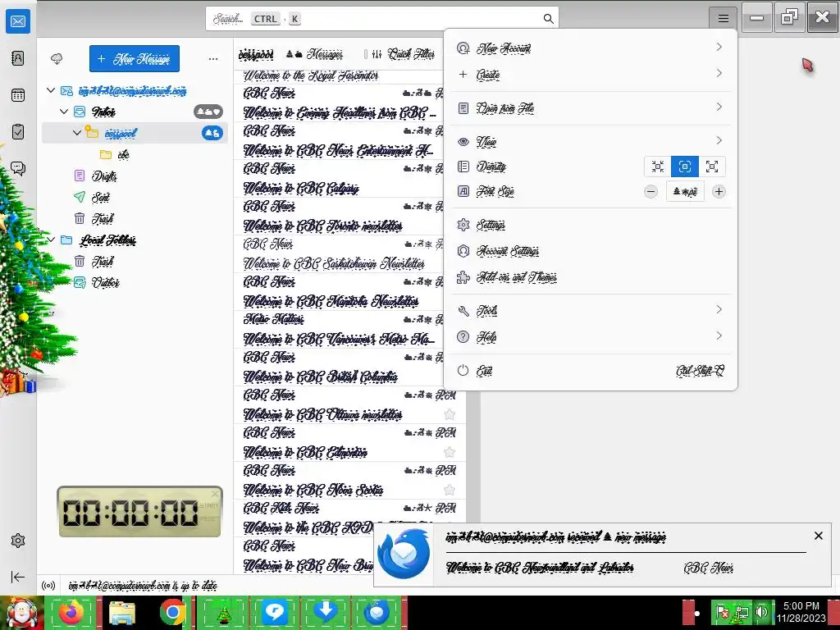Click the Santa start button
Image resolution: width=840 pixels, height=630 pixels.
coord(22,612)
